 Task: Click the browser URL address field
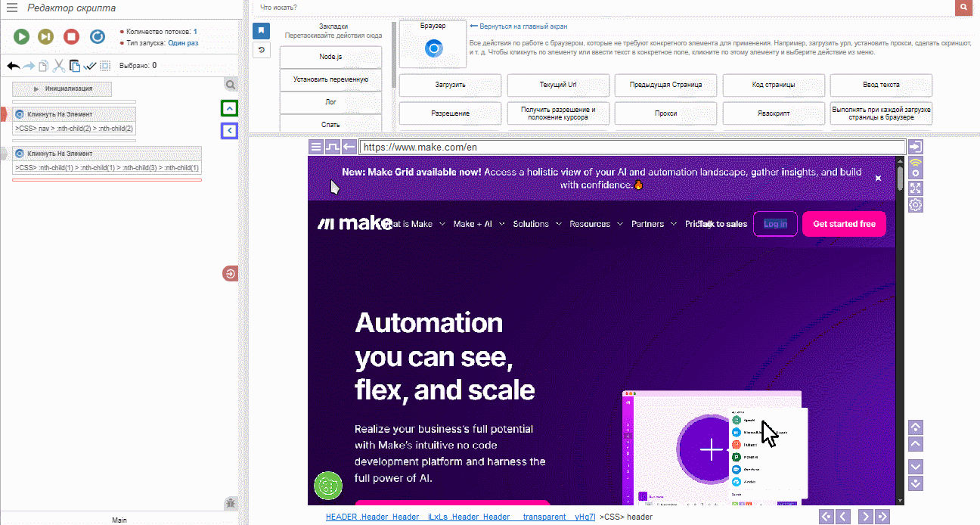(631, 148)
